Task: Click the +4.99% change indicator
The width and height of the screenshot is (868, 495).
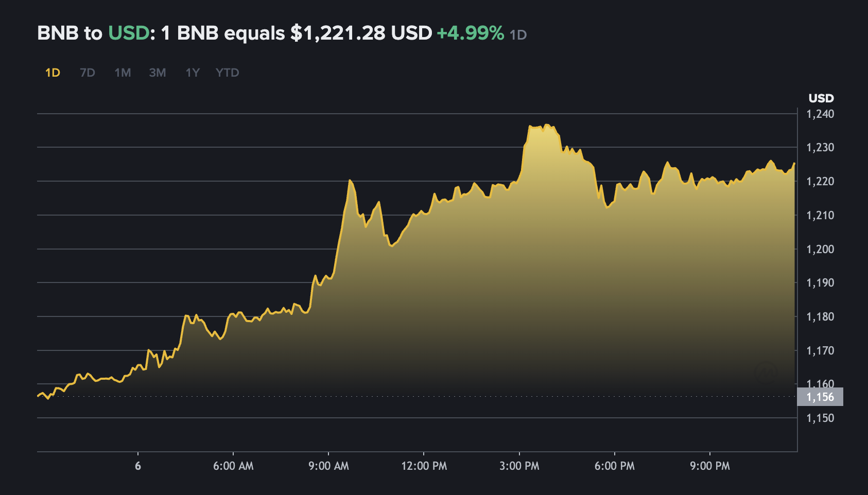Action: coord(470,33)
